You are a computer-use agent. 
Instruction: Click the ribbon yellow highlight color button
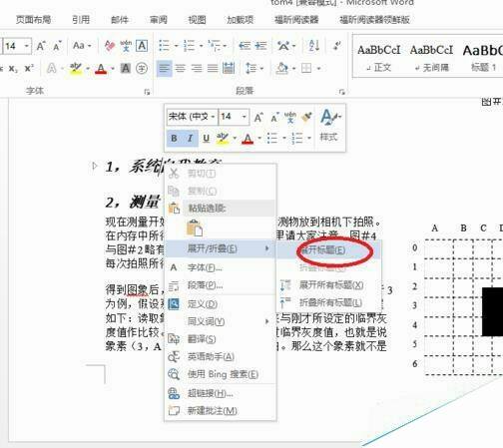pyautogui.click(x=76, y=69)
